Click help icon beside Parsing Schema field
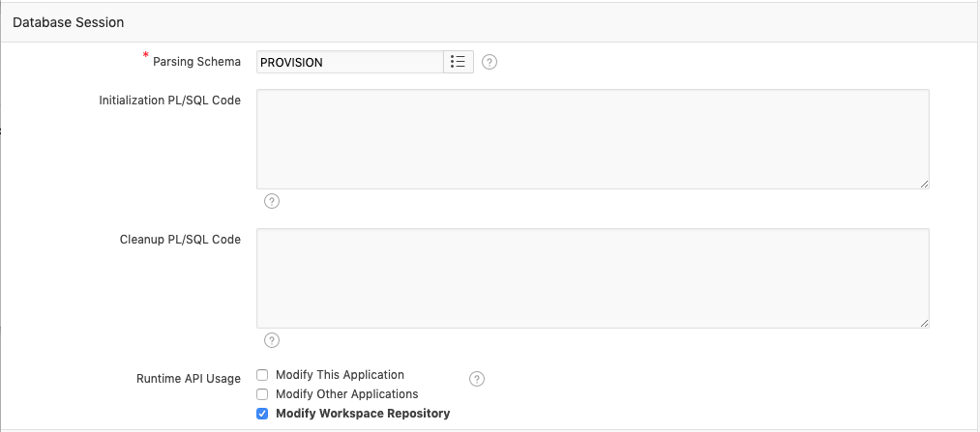The height and width of the screenshot is (432, 980). pyautogui.click(x=490, y=62)
